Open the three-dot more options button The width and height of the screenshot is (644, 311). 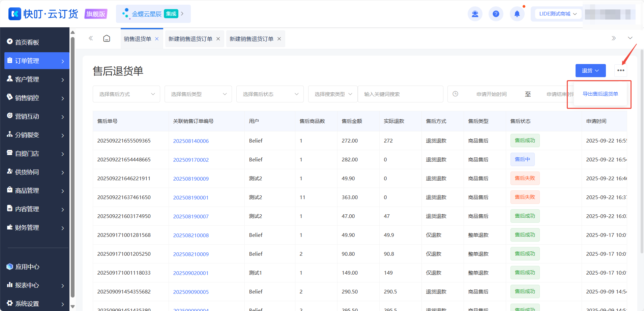pyautogui.click(x=621, y=70)
